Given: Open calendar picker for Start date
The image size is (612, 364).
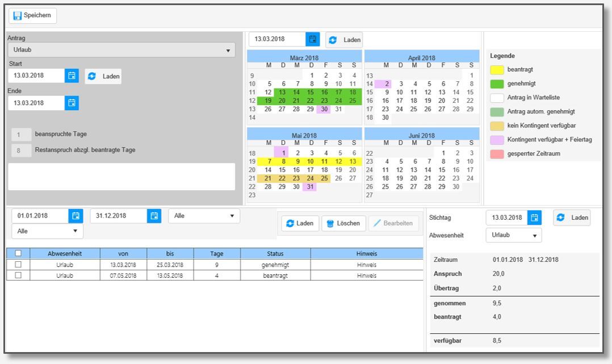Looking at the screenshot, I should coord(72,76).
